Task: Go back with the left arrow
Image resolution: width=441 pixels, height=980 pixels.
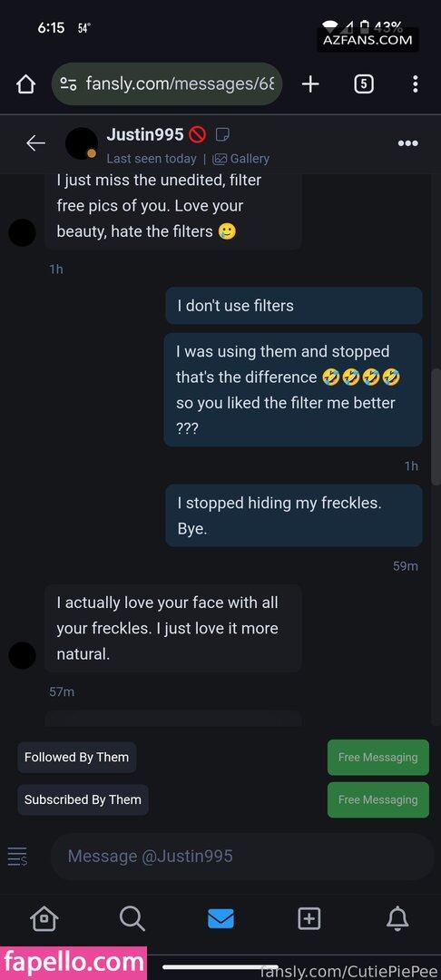Action: [35, 143]
